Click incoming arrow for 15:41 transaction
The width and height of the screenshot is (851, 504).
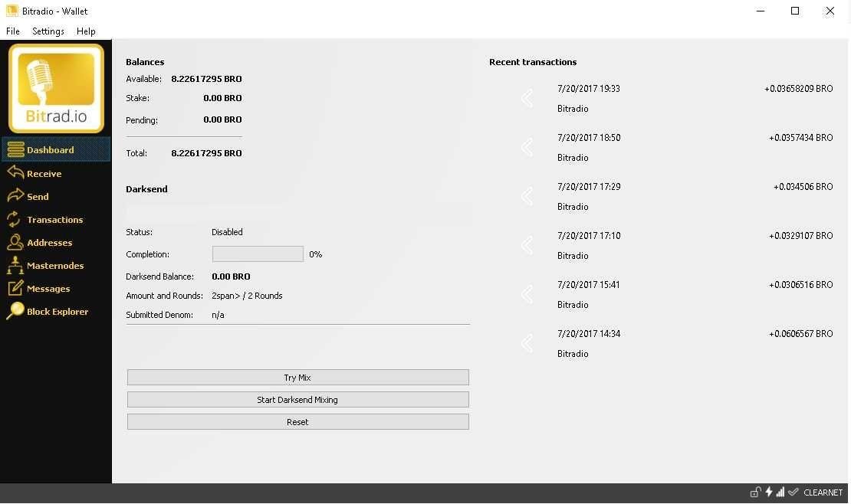point(527,294)
